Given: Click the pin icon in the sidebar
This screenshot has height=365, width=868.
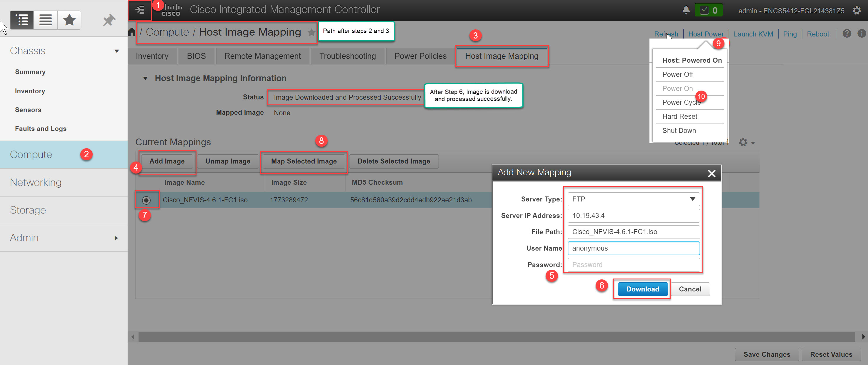Looking at the screenshot, I should point(109,20).
